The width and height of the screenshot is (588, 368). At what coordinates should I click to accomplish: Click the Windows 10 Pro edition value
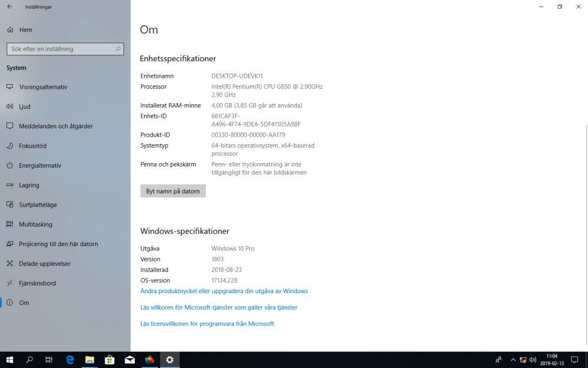pos(233,248)
